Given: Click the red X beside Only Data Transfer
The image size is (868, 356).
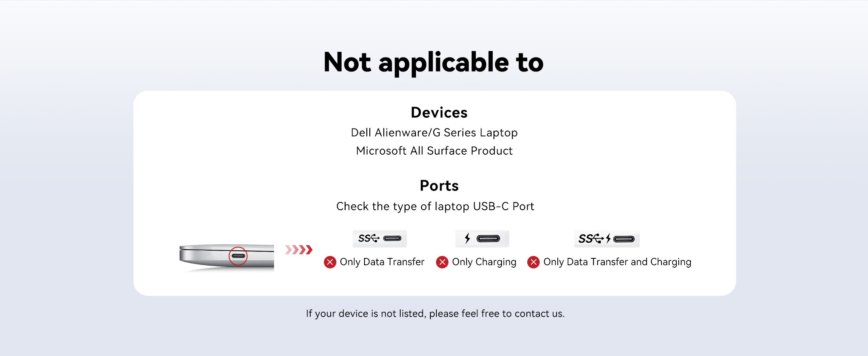Looking at the screenshot, I should point(330,262).
